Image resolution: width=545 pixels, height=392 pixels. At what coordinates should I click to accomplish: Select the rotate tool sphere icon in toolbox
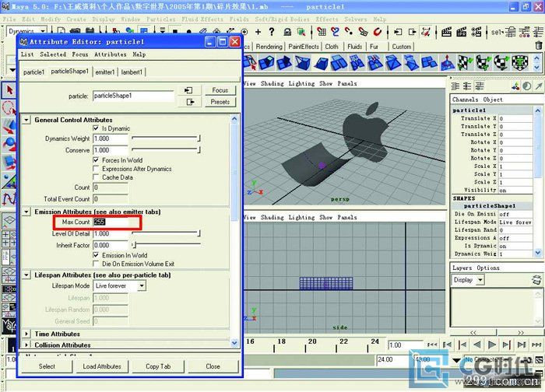[9, 144]
